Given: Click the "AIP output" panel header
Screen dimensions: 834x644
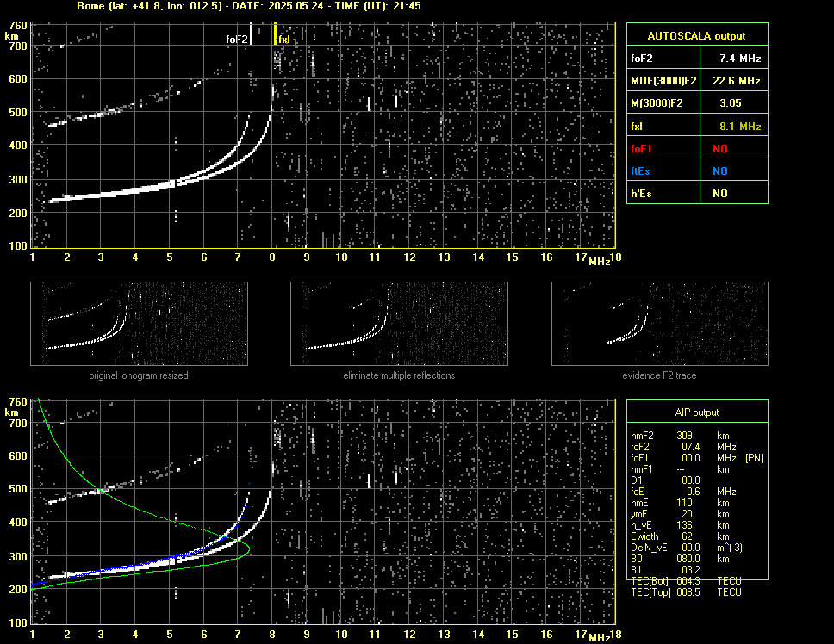Looking at the screenshot, I should tap(697, 412).
